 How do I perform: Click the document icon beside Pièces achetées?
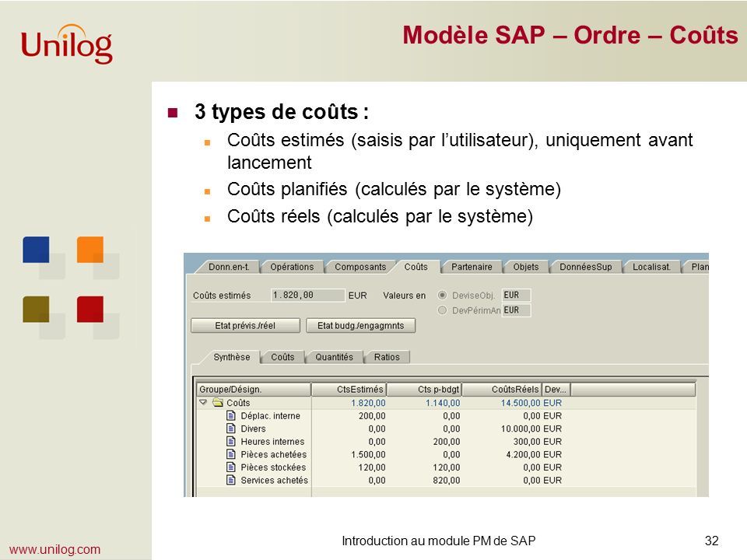(231, 454)
